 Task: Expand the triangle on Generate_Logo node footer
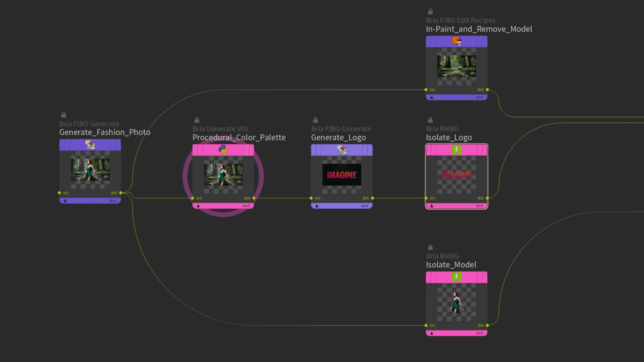point(317,206)
